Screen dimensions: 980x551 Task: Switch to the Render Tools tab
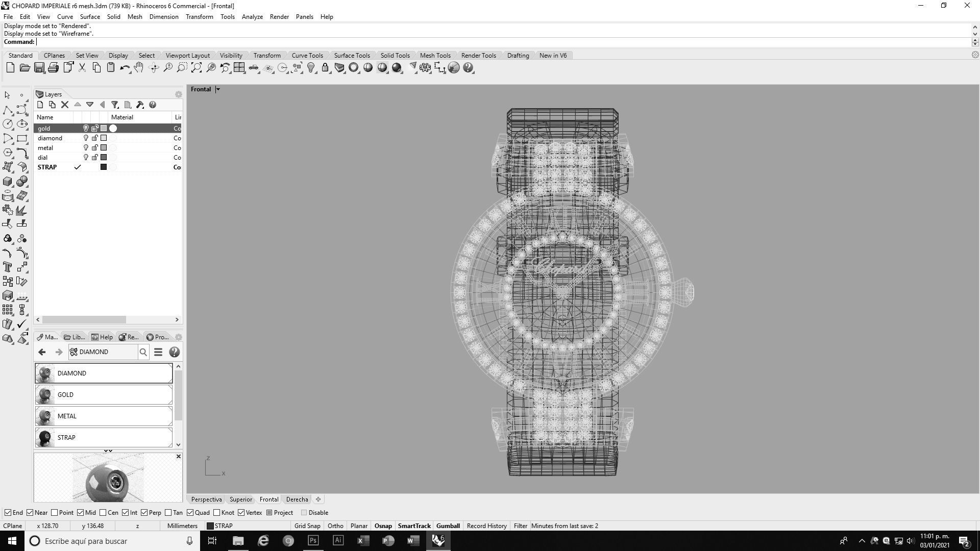pos(478,56)
